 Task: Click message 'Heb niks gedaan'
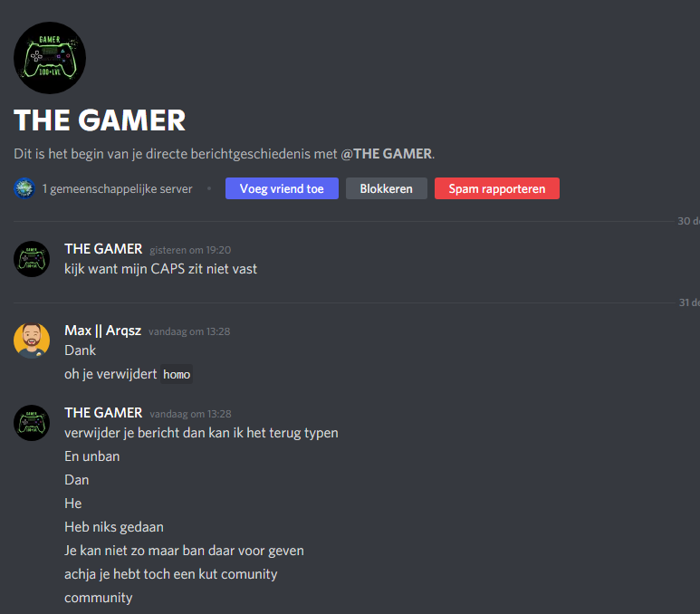coord(114,527)
